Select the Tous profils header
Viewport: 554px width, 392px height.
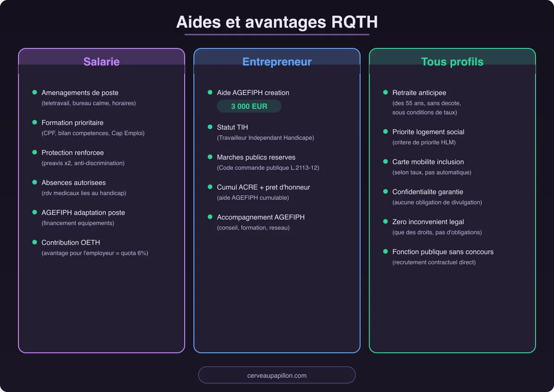(x=452, y=61)
